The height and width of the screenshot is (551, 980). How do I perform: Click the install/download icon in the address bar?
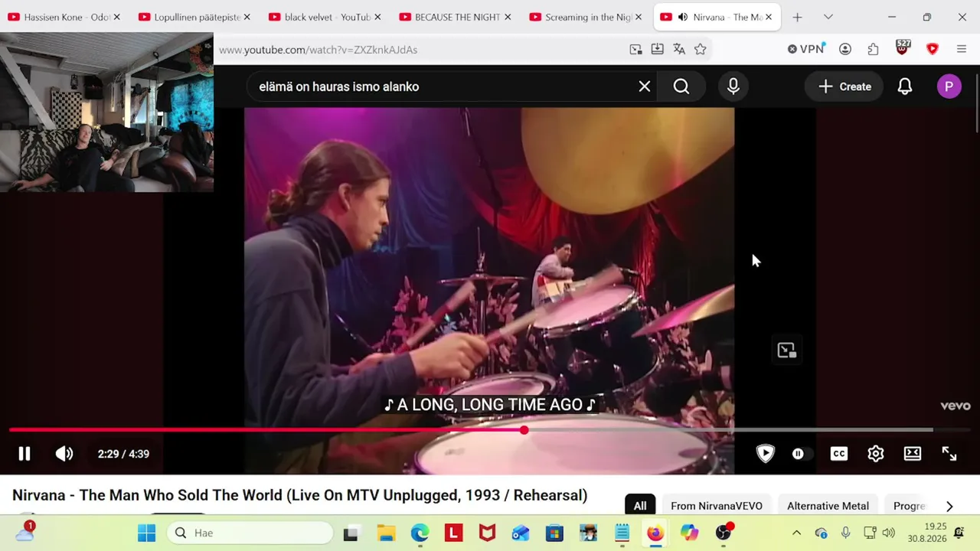tap(657, 49)
